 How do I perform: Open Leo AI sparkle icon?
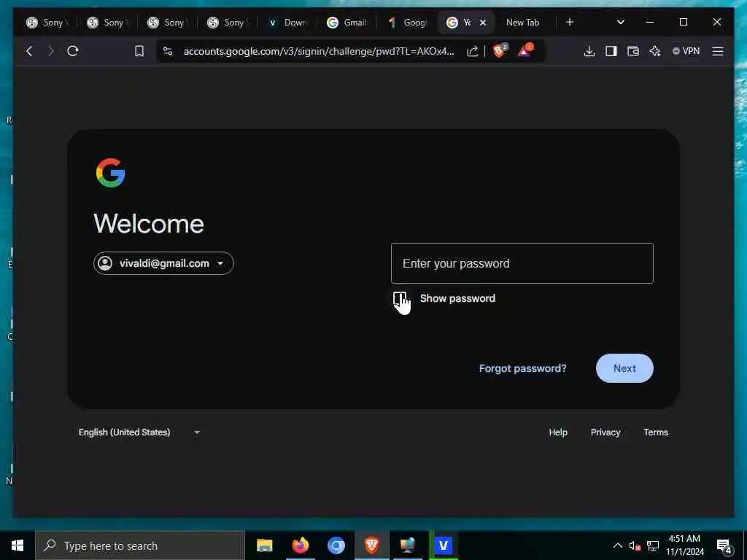click(655, 51)
